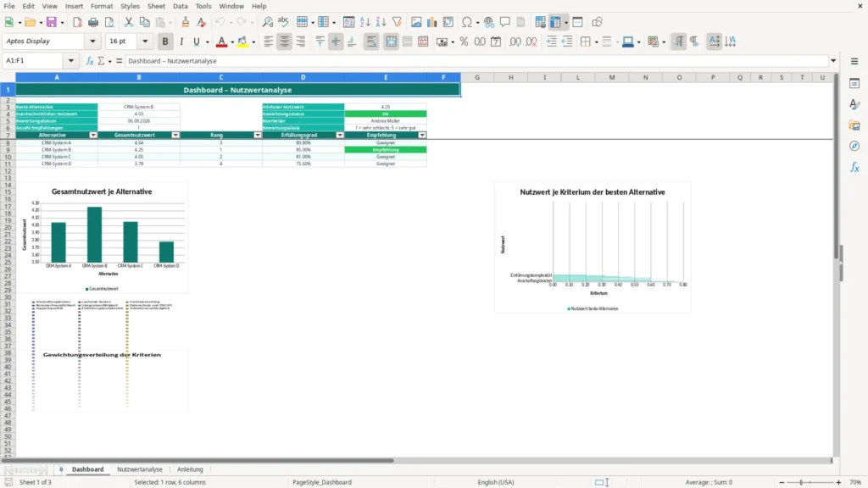This screenshot has height=488, width=868.
Task: Open the Sheet menu
Action: [x=156, y=6]
